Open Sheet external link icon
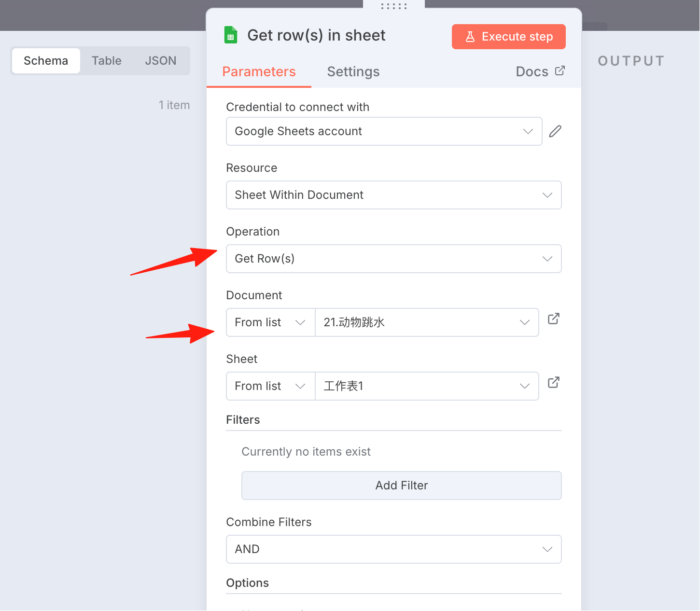The image size is (700, 611). pos(554,383)
